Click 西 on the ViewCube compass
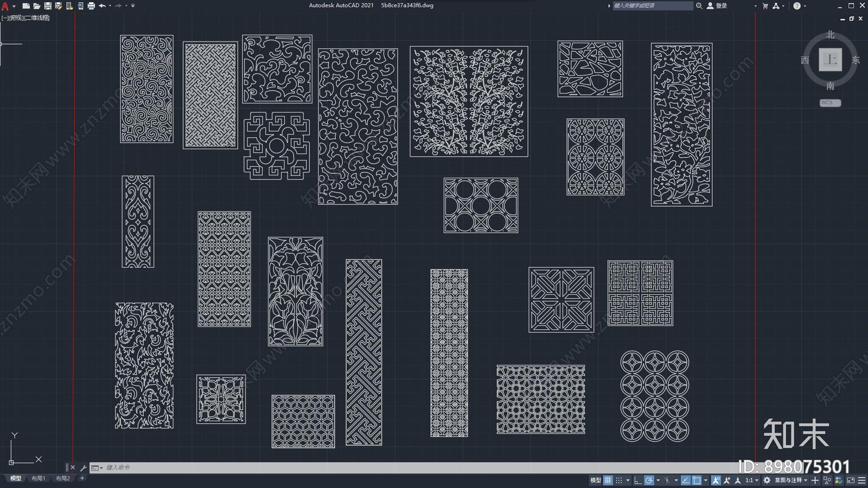 point(805,60)
